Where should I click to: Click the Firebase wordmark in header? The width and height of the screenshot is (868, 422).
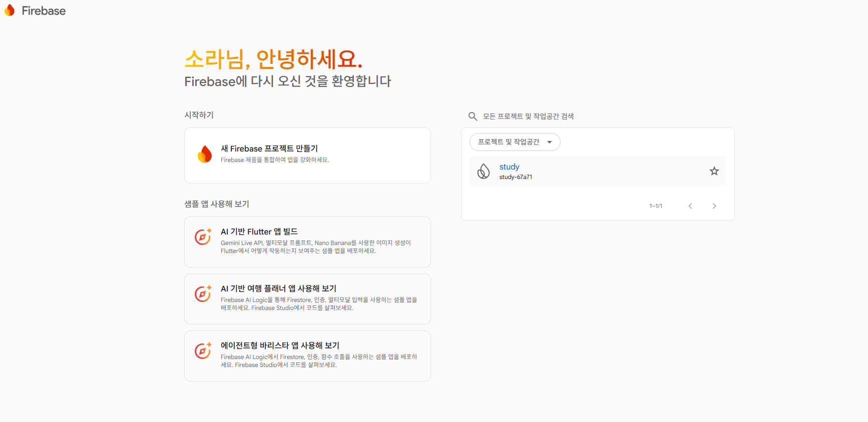tap(44, 11)
